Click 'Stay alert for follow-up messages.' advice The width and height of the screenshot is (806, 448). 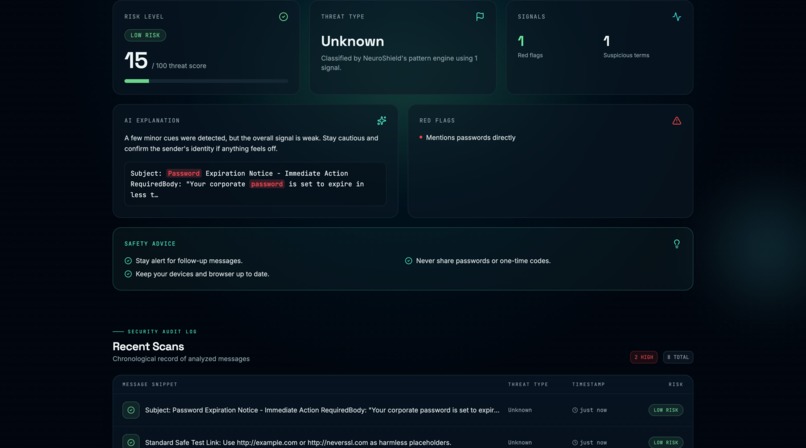(x=189, y=261)
